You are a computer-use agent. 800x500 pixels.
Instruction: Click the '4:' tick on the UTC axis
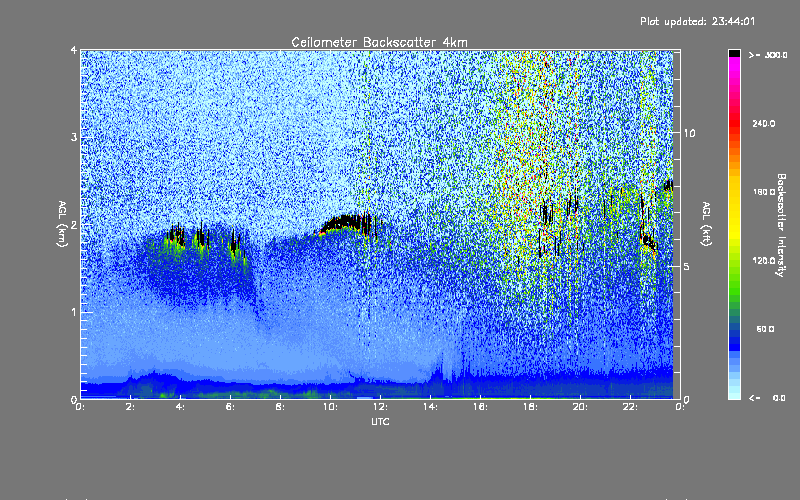click(x=180, y=407)
